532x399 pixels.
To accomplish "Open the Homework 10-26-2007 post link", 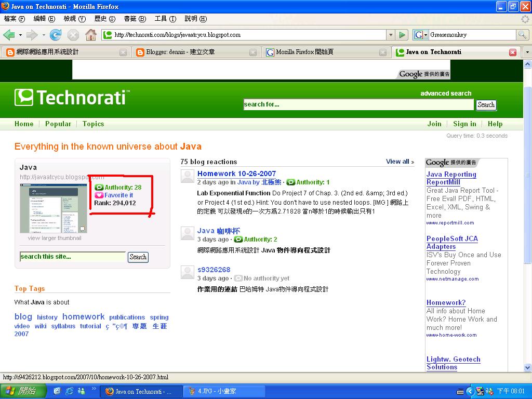I will coord(236,174).
